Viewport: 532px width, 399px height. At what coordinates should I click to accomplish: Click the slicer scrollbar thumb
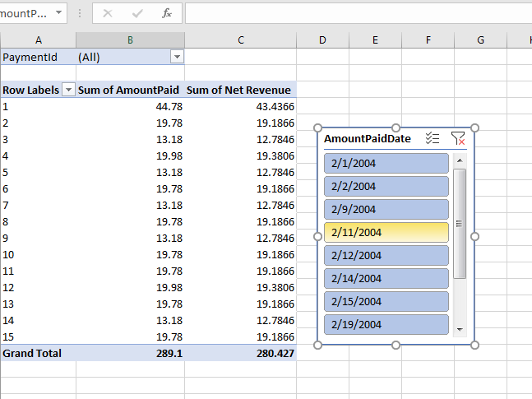pos(460,224)
